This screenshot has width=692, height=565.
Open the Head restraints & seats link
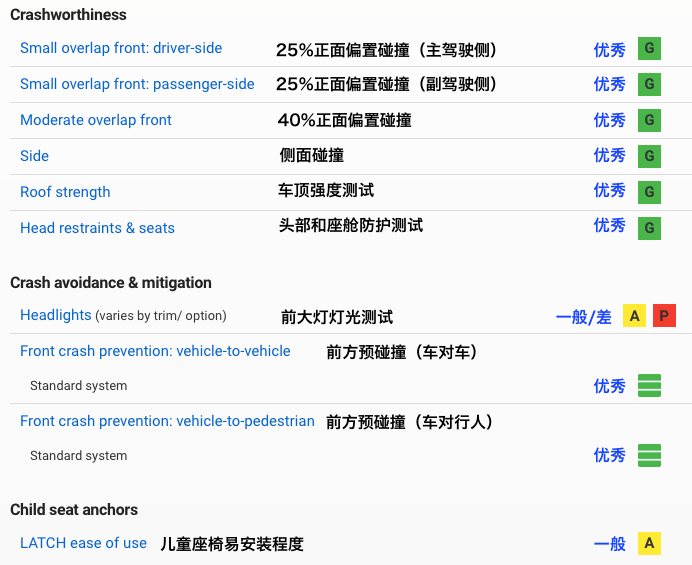(x=98, y=228)
